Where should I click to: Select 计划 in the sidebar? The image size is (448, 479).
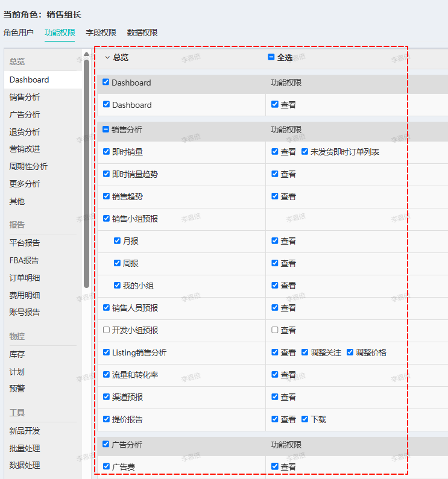click(17, 372)
